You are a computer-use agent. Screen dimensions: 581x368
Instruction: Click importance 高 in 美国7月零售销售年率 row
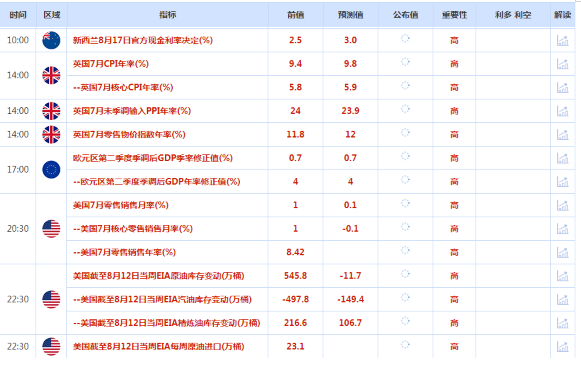click(x=454, y=252)
